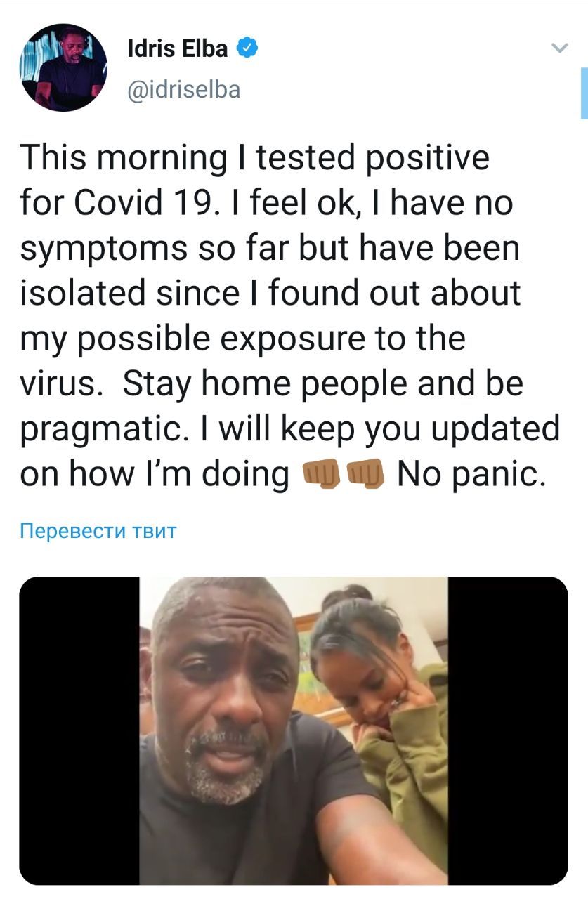Click the "No panic." text
This screenshot has width=588, height=899.
471,473
